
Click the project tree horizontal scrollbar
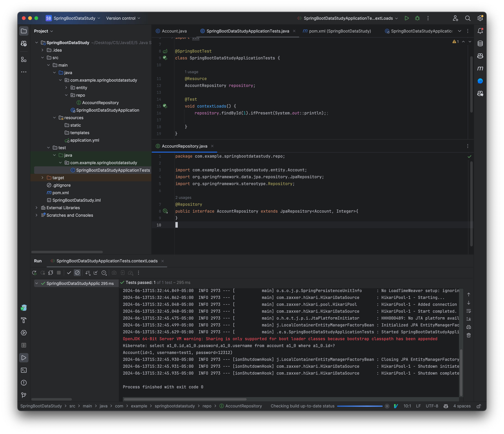[67, 252]
